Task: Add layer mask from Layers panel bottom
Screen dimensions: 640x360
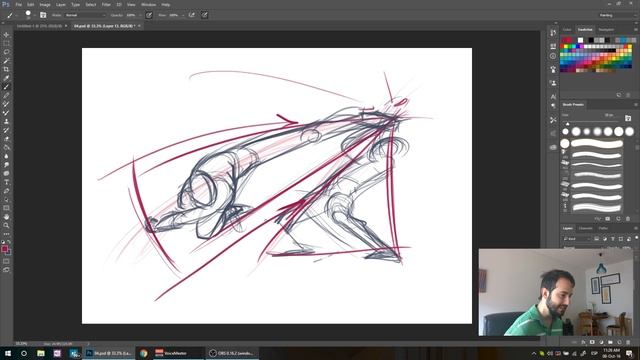Action: 592,342
